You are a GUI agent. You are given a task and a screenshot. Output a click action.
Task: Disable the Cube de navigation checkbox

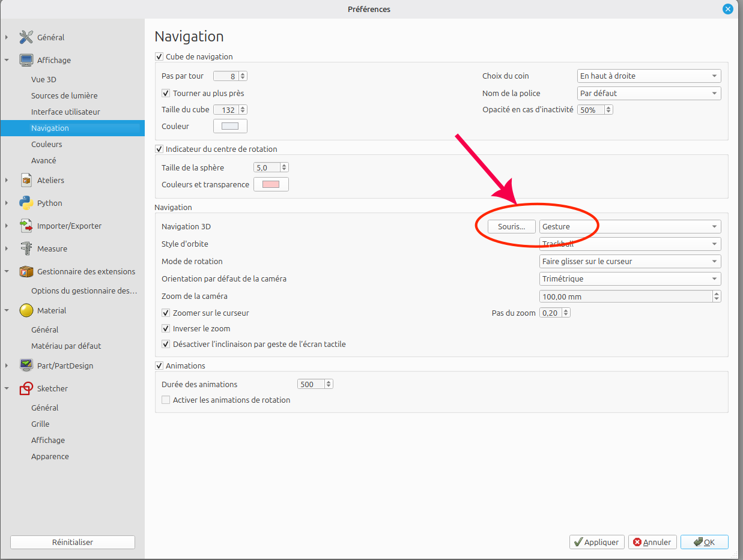(159, 56)
